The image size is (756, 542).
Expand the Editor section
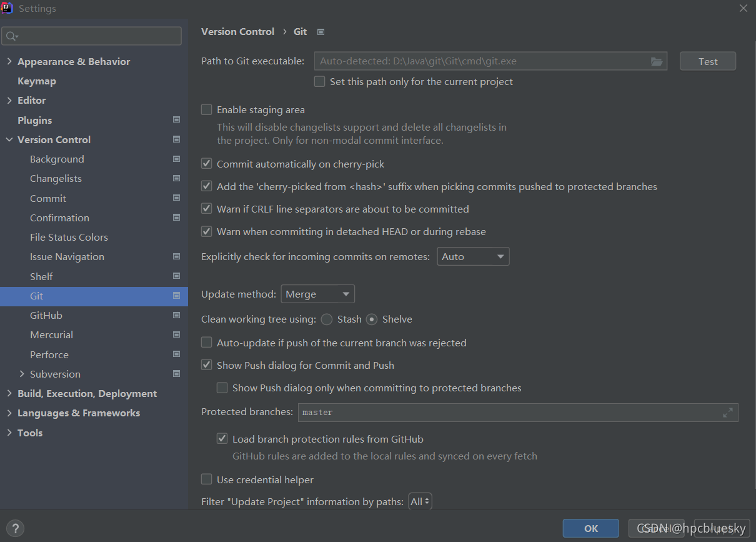pyautogui.click(x=9, y=100)
